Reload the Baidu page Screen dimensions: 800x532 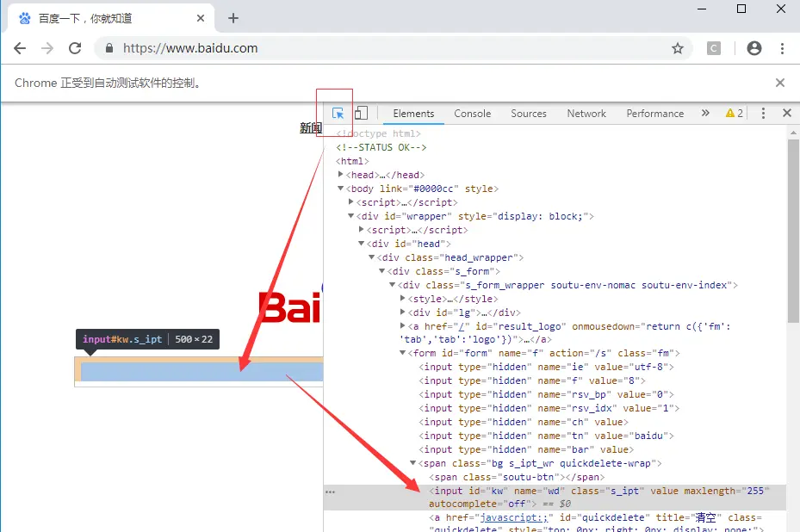(x=75, y=48)
